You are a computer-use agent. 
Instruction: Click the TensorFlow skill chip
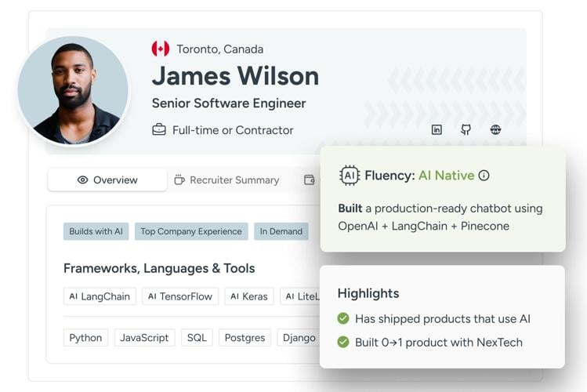click(180, 296)
